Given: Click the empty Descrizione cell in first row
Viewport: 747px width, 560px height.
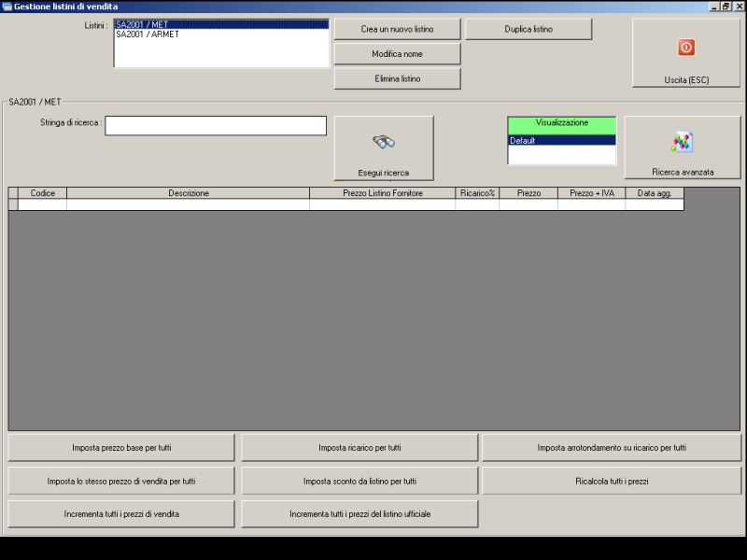Looking at the screenshot, I should coord(189,204).
